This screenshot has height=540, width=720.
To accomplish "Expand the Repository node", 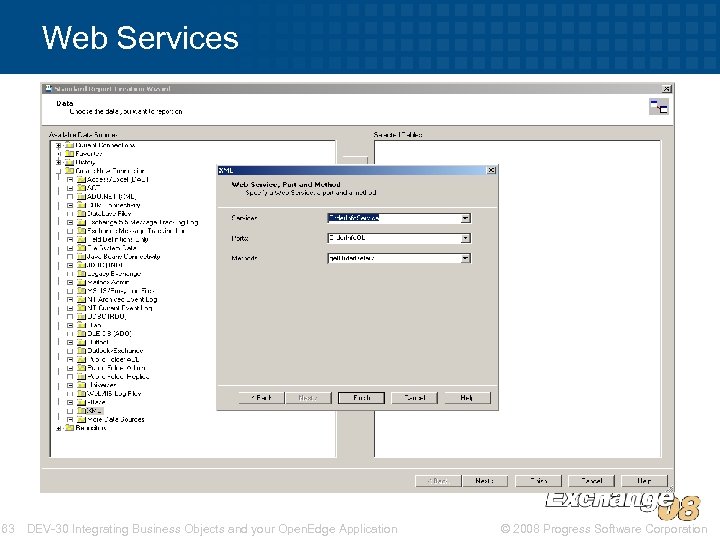I will [x=59, y=428].
